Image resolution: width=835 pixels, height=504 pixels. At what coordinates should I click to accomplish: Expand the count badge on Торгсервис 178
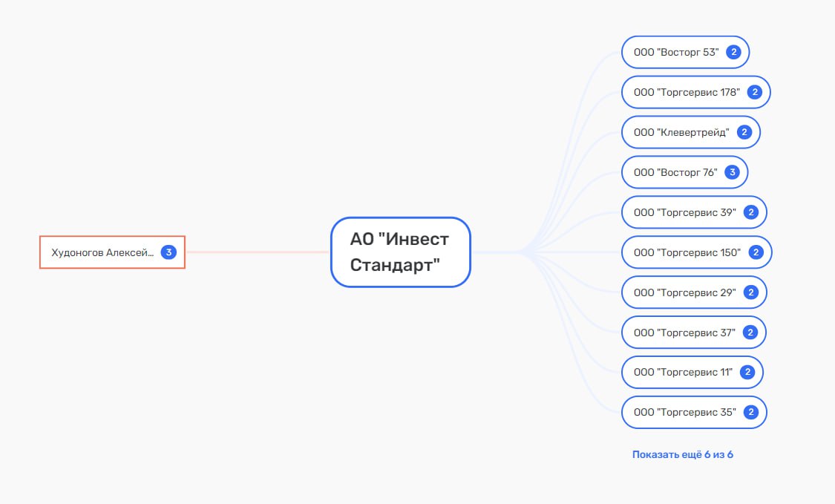pos(754,92)
